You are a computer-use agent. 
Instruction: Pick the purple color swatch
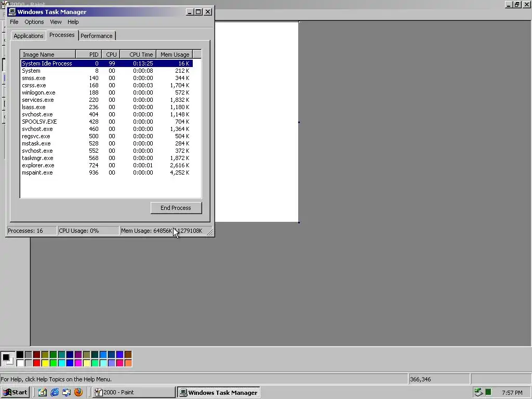point(78,355)
